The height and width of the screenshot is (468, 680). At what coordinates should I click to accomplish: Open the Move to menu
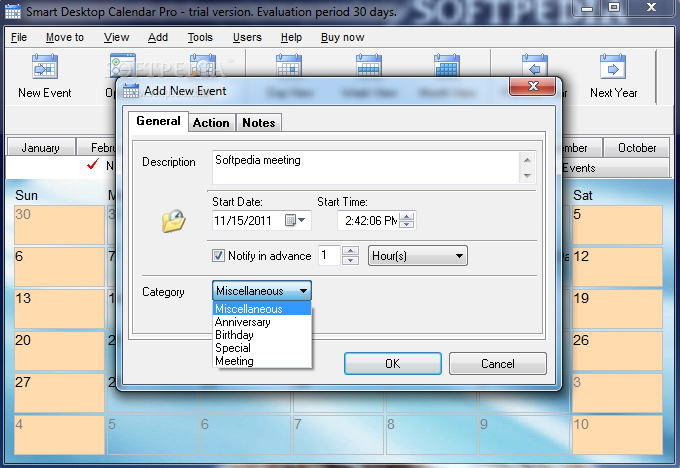[x=65, y=37]
